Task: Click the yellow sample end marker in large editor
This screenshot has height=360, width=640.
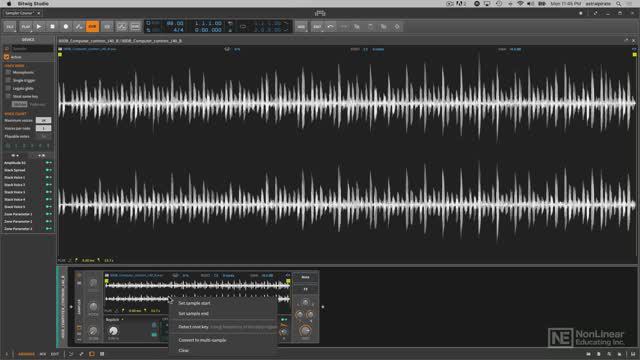Action: [634, 54]
